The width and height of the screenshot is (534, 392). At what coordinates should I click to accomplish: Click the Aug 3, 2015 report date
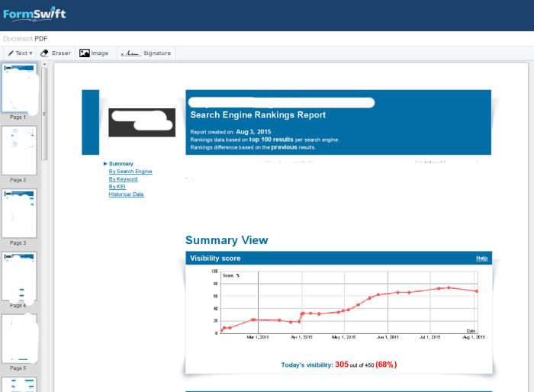point(253,132)
